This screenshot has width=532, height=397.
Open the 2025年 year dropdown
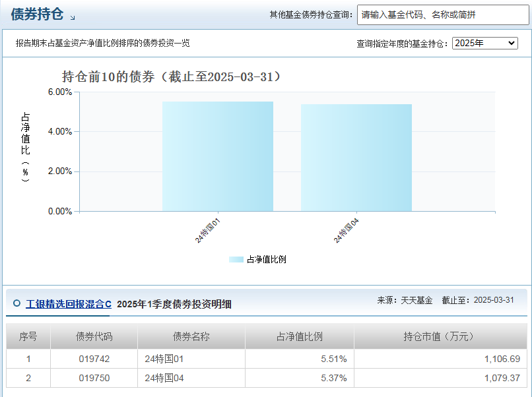tap(485, 43)
